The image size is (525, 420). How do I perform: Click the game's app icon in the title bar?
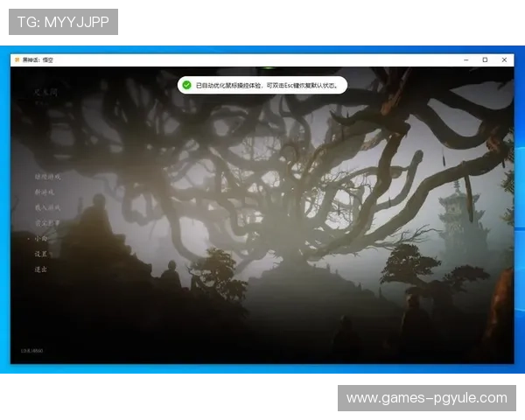17,59
